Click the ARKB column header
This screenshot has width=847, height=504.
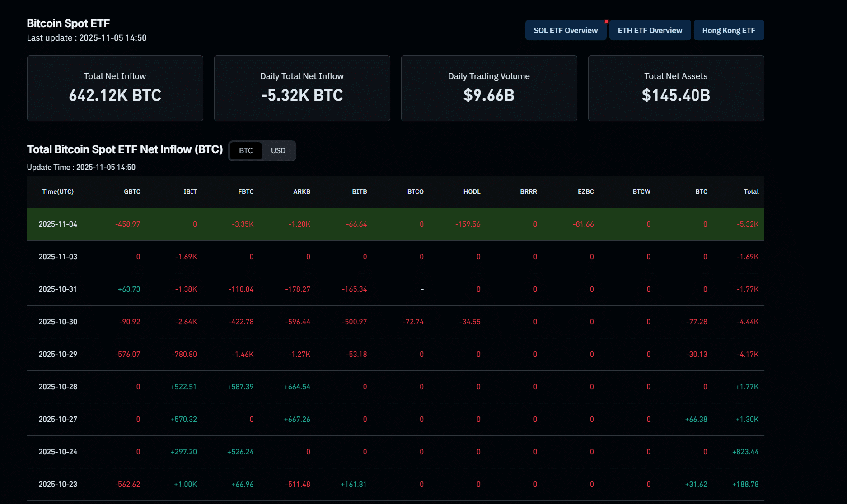pyautogui.click(x=302, y=191)
